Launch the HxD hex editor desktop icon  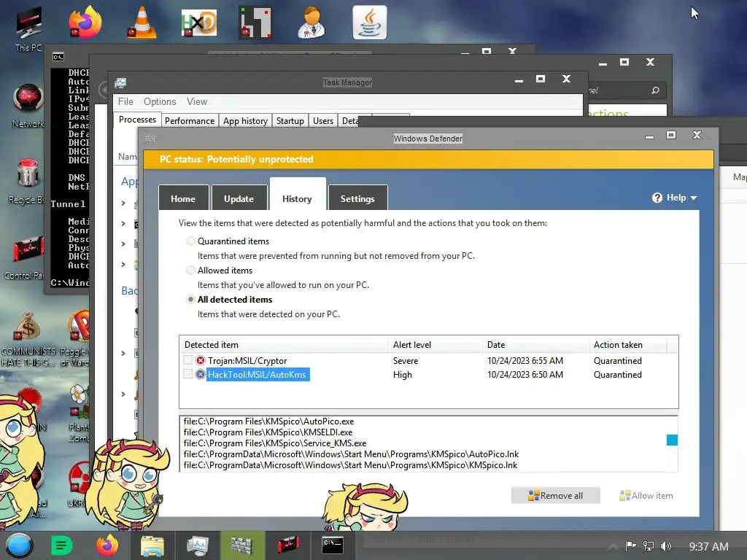pos(199,23)
